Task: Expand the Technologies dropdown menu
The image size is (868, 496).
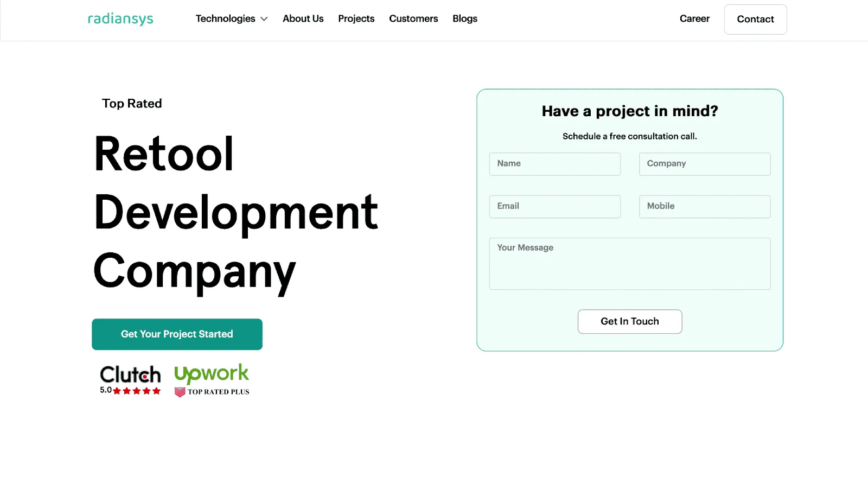Action: tap(232, 18)
